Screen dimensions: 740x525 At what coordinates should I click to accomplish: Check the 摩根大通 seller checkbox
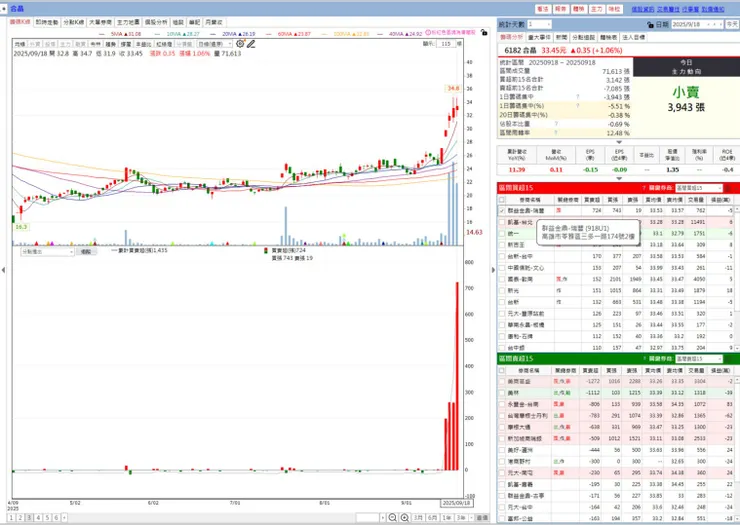(x=502, y=427)
